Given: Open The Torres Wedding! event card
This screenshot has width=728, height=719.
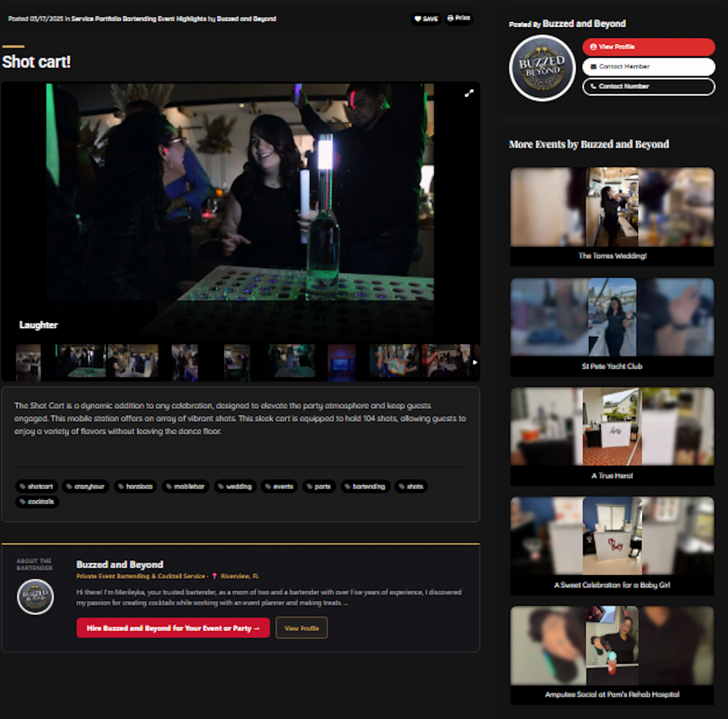Looking at the screenshot, I should (612, 217).
